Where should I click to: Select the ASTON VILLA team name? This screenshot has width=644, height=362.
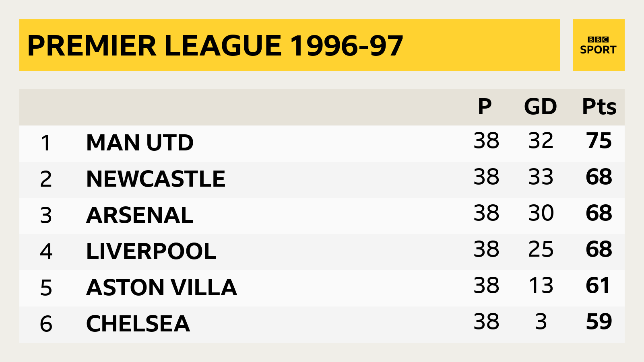pyautogui.click(x=161, y=288)
